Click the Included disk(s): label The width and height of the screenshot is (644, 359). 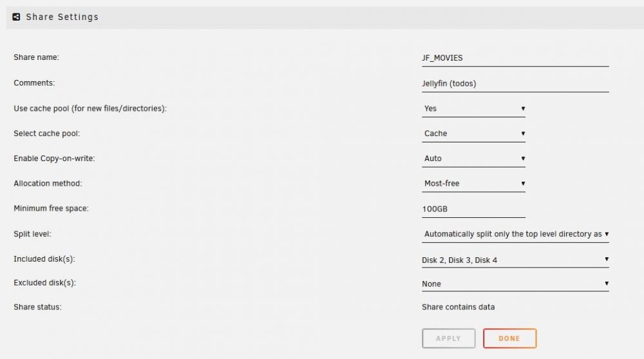[44, 259]
